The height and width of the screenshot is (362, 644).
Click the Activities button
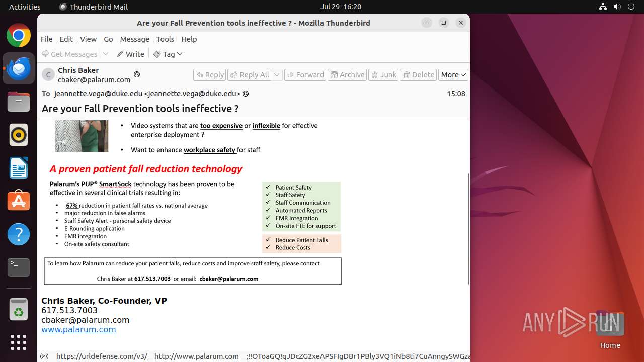(x=25, y=7)
